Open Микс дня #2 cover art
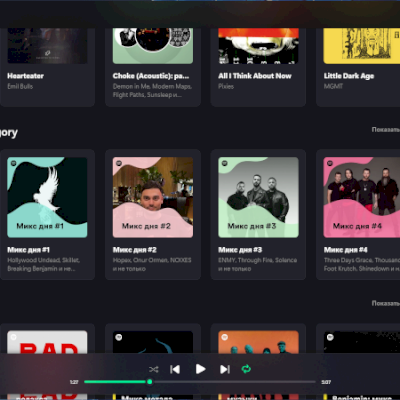 (153, 197)
